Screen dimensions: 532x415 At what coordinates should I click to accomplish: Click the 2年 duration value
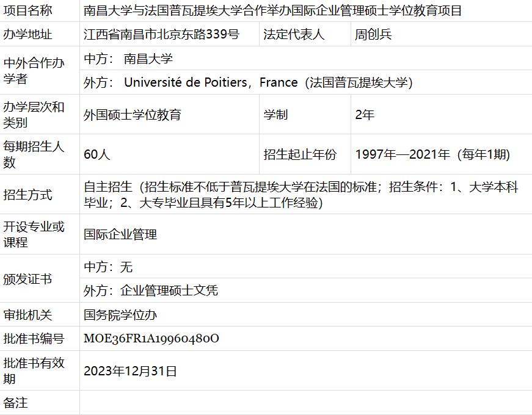[365, 115]
